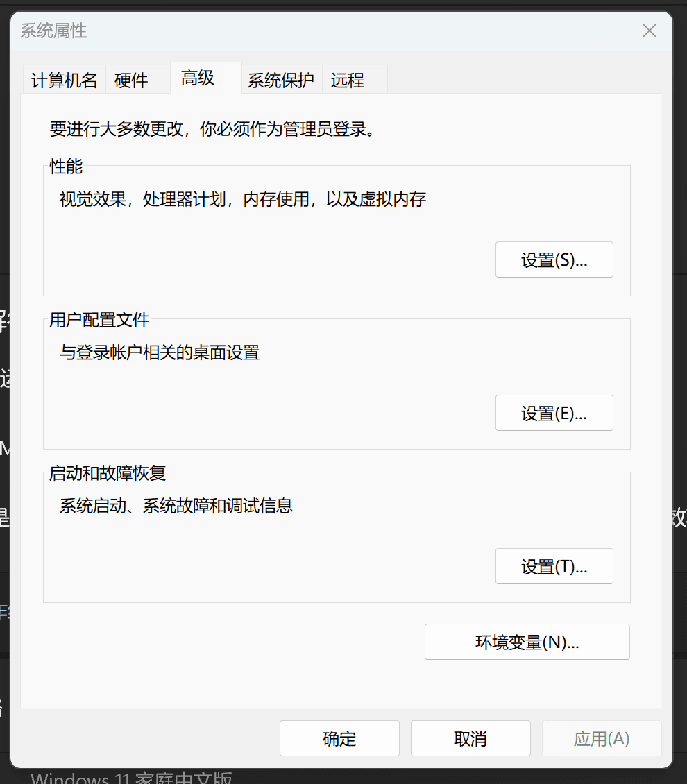This screenshot has width=687, height=784.
Task: Click 设置(E)... for user profiles
Action: 554,414
